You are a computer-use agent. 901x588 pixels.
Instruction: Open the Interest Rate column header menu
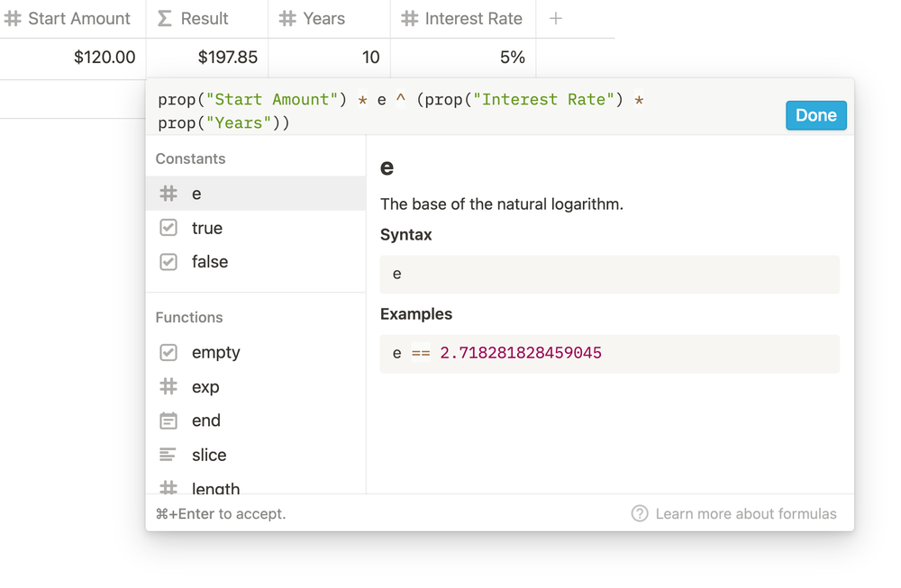tap(472, 19)
